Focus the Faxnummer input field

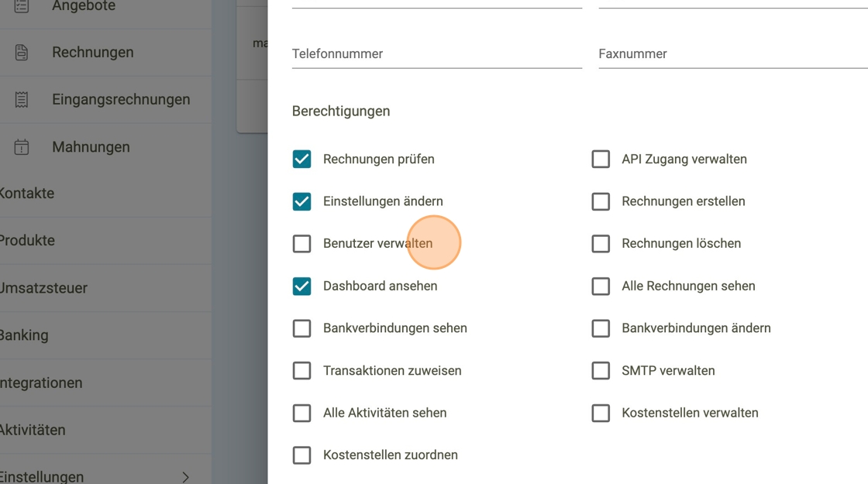coord(733,54)
